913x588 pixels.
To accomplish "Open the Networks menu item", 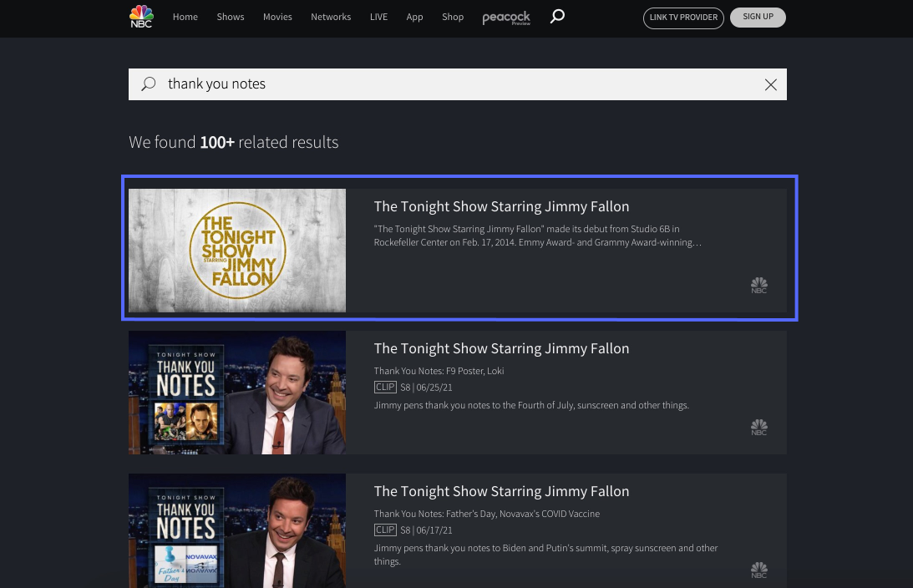I will [x=331, y=17].
